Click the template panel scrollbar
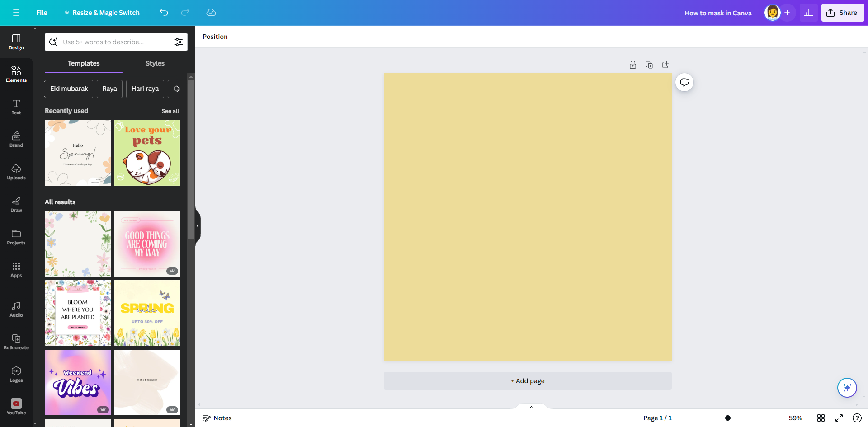 pyautogui.click(x=191, y=160)
